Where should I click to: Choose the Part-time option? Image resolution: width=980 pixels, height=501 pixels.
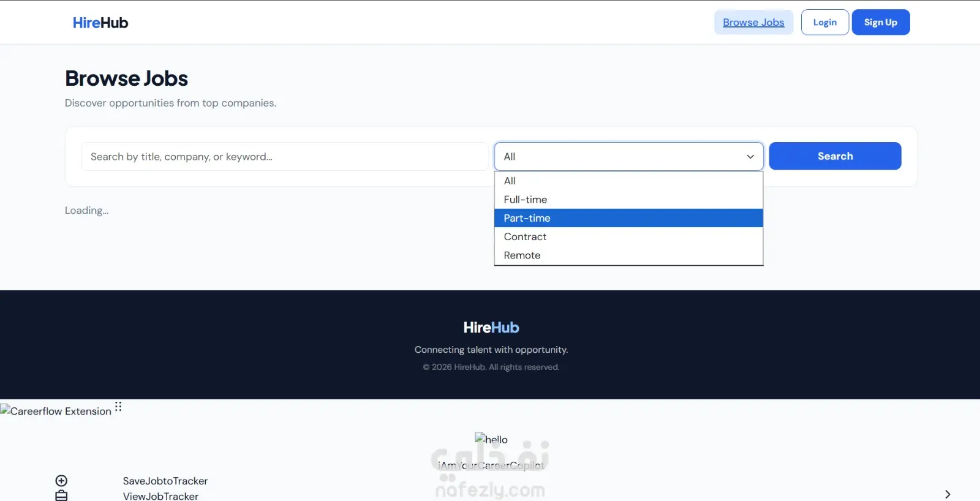(629, 218)
